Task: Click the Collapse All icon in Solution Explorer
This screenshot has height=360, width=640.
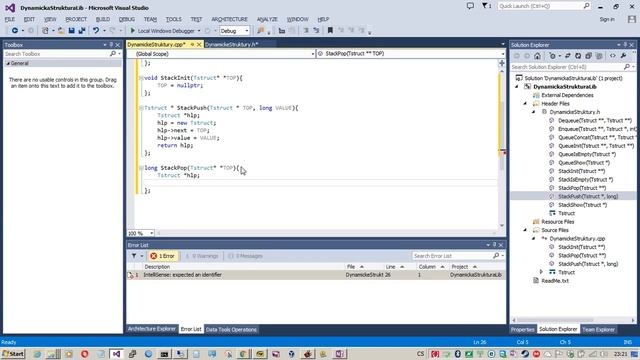Action: [x=588, y=56]
